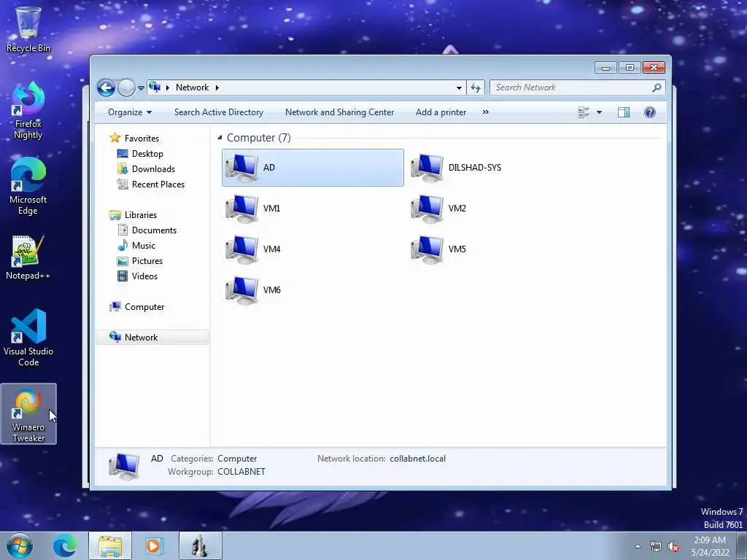Open Music library

point(144,245)
